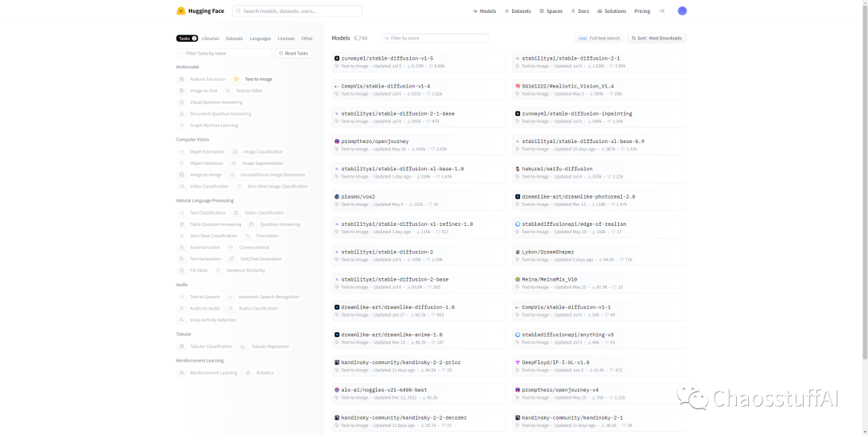Open the hamburger menu next to Pricing
The image size is (868, 435).
click(x=661, y=11)
